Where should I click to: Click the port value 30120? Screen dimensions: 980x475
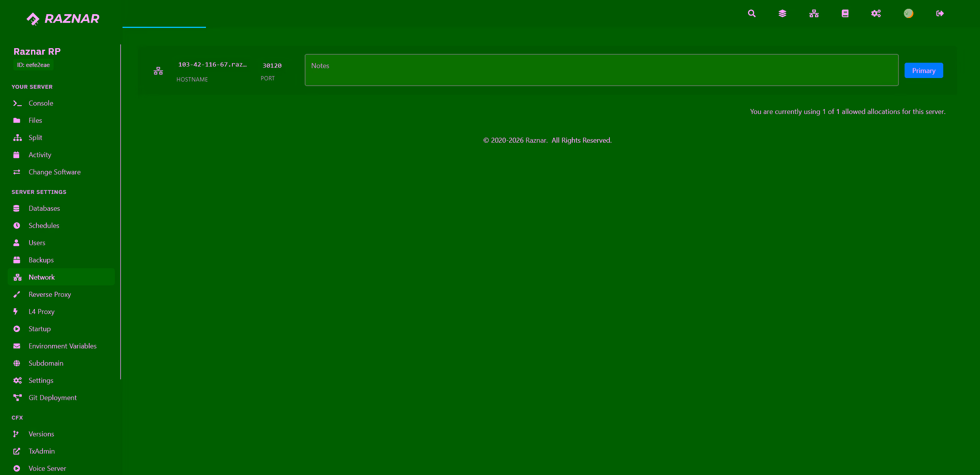click(x=272, y=66)
